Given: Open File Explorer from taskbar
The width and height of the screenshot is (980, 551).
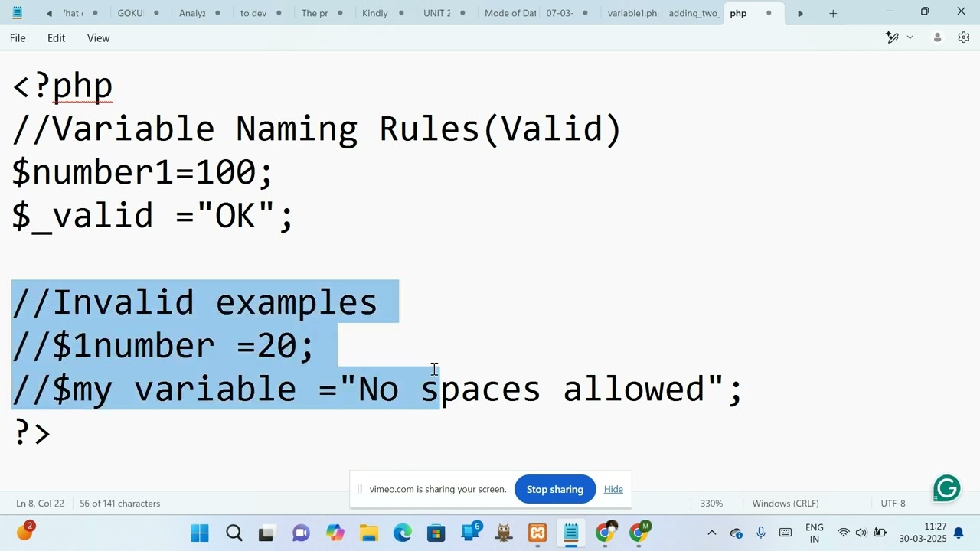Looking at the screenshot, I should pyautogui.click(x=369, y=533).
